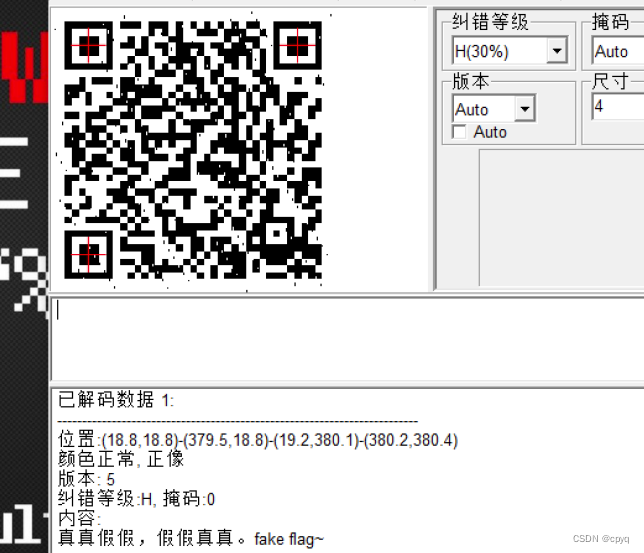The image size is (644, 553).
Task: Click the empty text input area below the QR code
Action: tap(347, 339)
